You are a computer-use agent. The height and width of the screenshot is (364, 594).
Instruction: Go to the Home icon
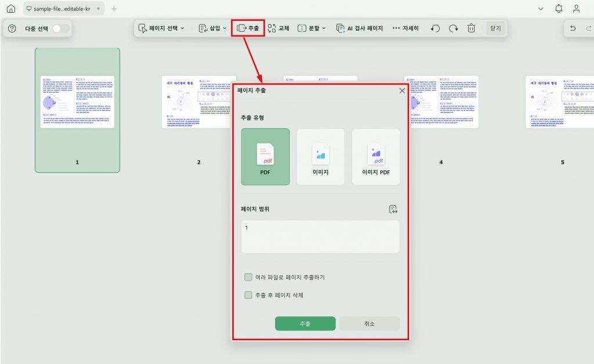[x=11, y=9]
